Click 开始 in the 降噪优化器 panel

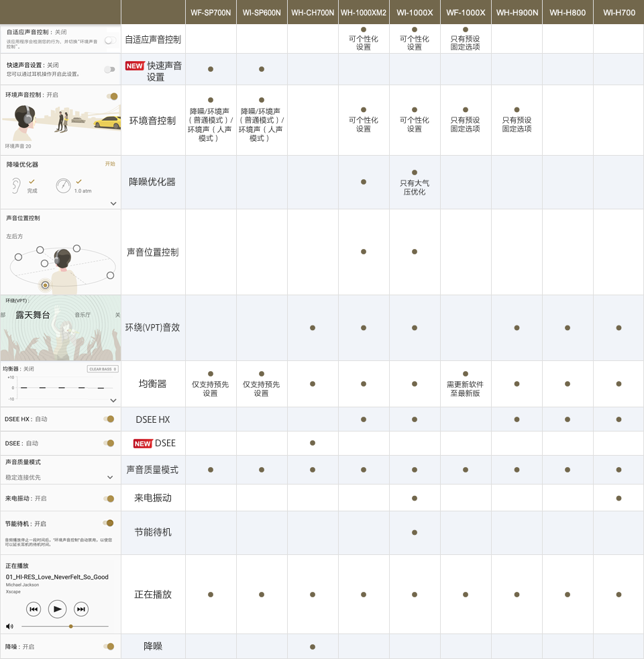point(110,164)
